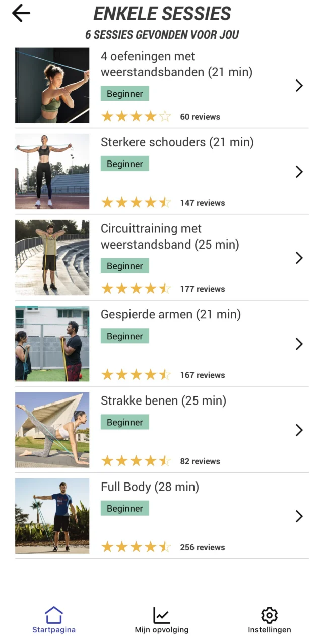Screen dimensions: 324x644
Task: Select the 4 oefeningen met weerstandsbanden thumbnail
Action: [x=52, y=86]
